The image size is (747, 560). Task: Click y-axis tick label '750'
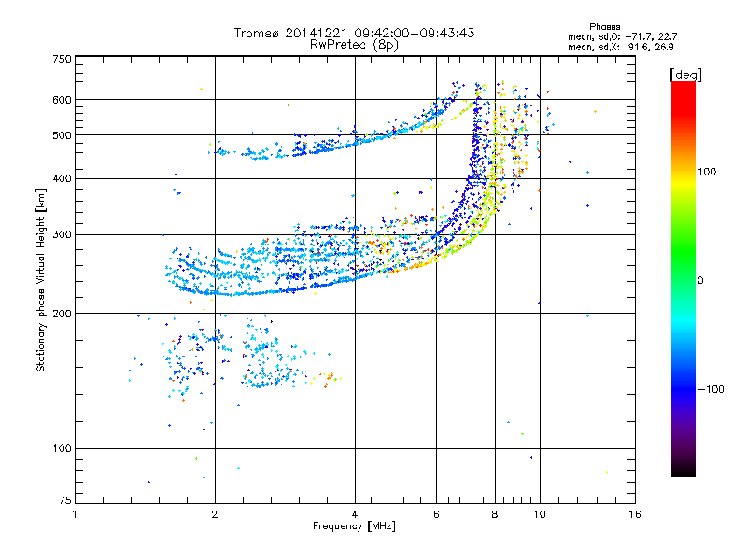click(x=62, y=59)
